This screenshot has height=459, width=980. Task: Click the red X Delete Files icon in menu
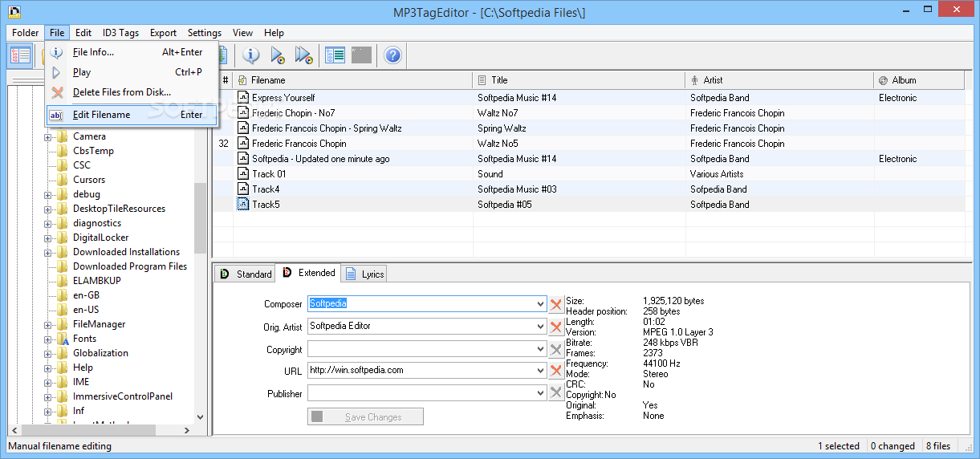[x=57, y=92]
